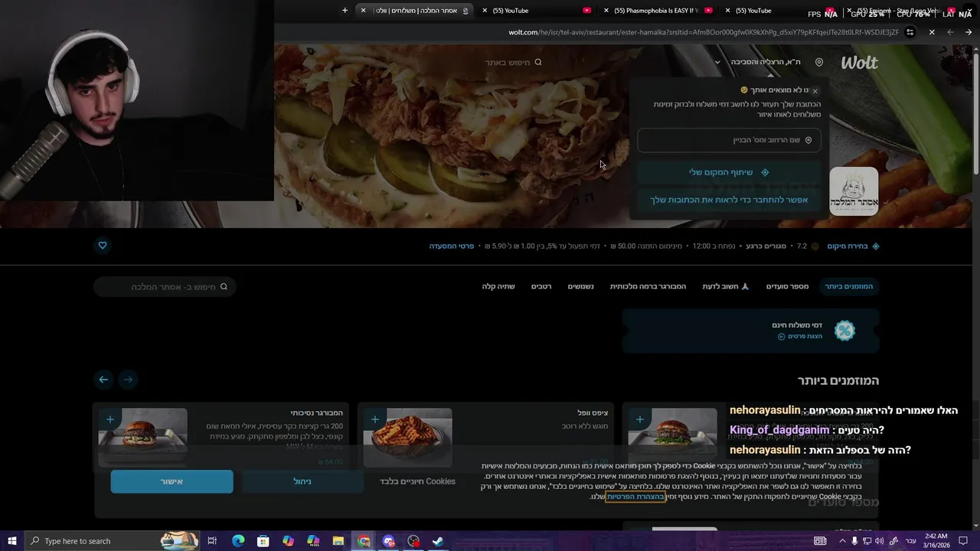The image size is (980, 551).
Task: Open the ציפס וופל waffle fries thumbnail
Action: [407, 437]
